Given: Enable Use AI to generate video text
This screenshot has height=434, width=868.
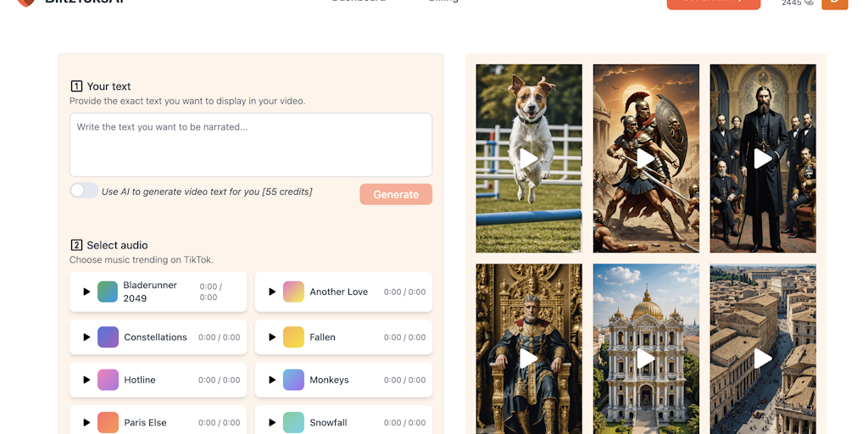Looking at the screenshot, I should (84, 191).
